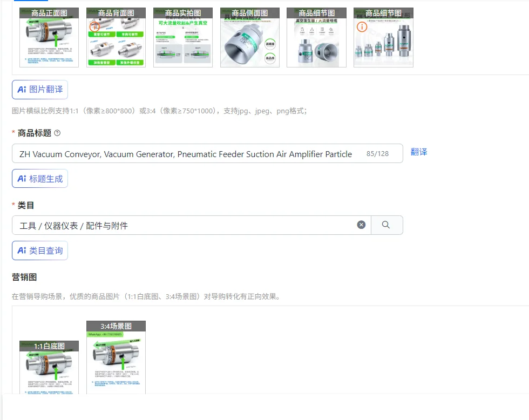Screen dimensions: 529x420
Task: Click the Ai icon inside 标题生成 button
Action: tap(22, 178)
